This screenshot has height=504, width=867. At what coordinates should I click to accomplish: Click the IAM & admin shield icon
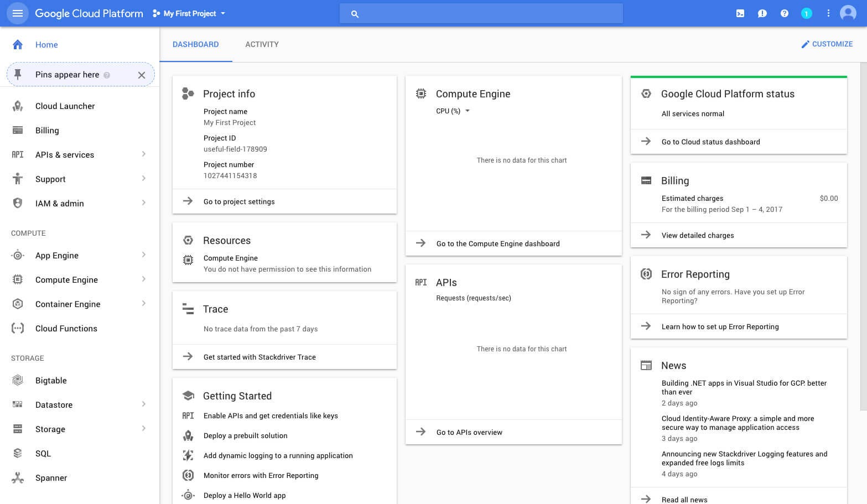tap(18, 203)
